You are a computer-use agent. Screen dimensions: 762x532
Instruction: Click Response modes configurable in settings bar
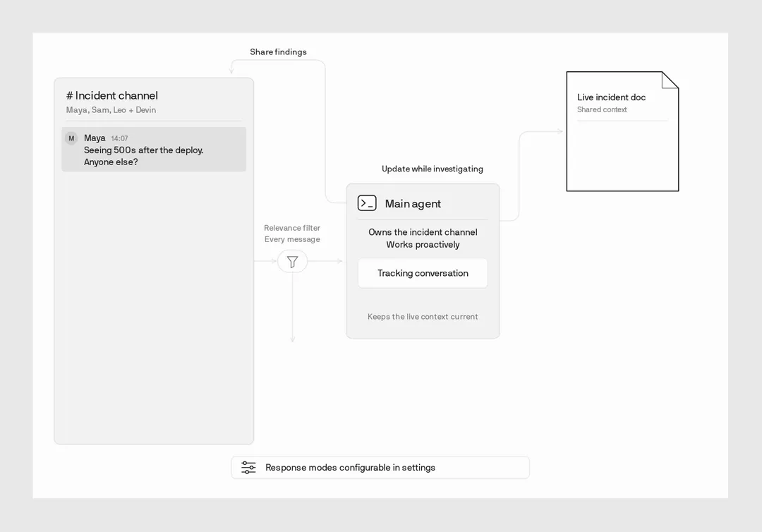(x=380, y=467)
